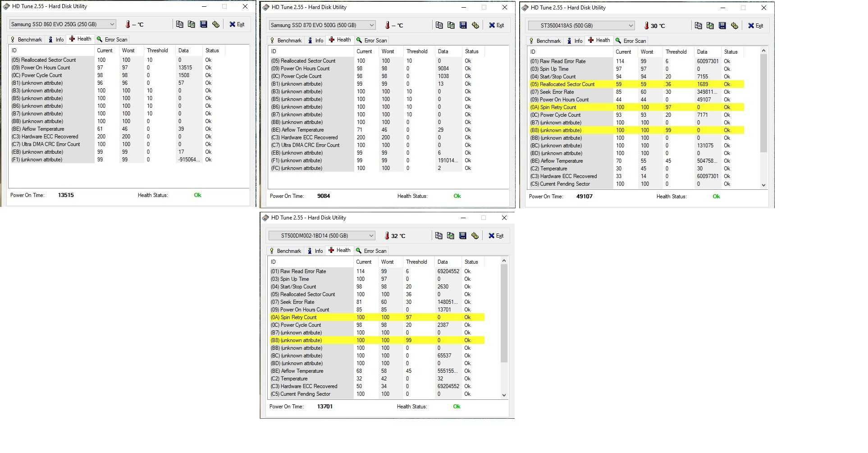
Task: Open options icon in ST3500418AS window
Action: point(735,26)
